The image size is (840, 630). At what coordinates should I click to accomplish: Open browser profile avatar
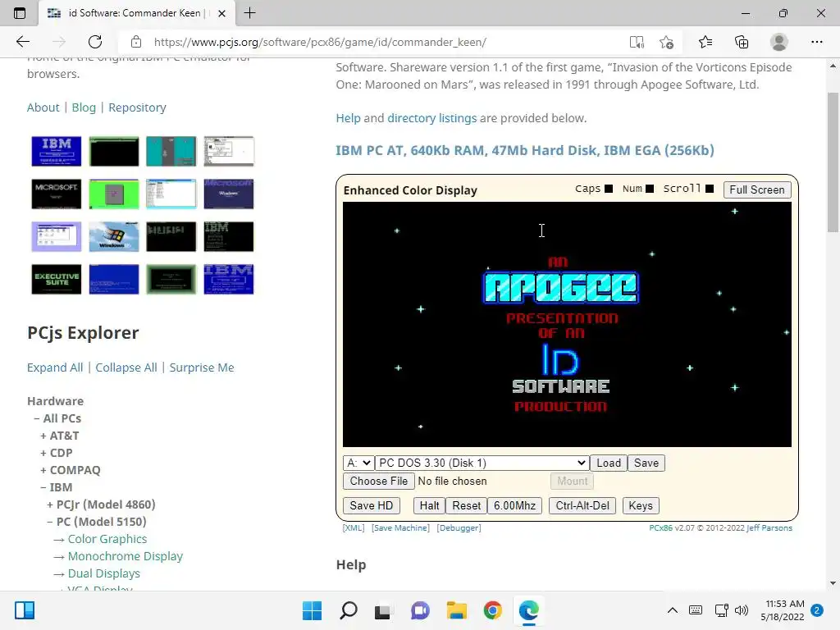click(x=779, y=42)
